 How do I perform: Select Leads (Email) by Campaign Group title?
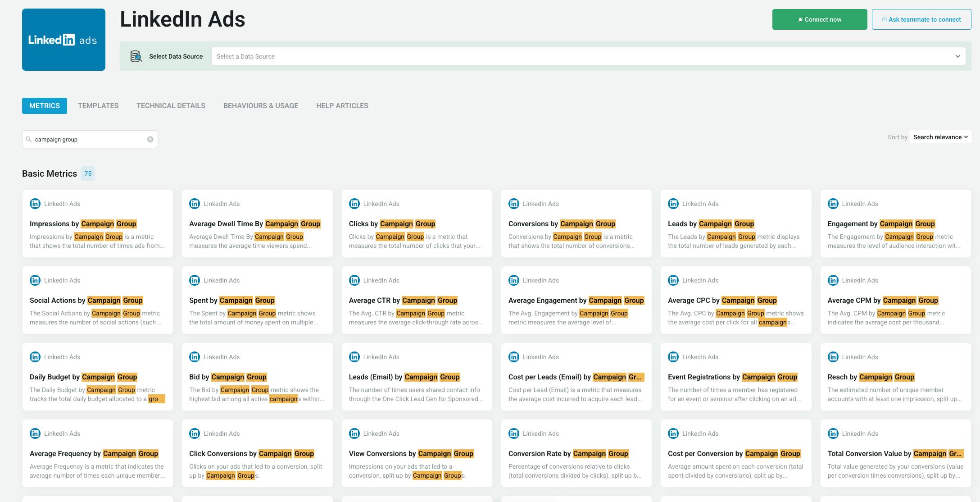point(404,377)
